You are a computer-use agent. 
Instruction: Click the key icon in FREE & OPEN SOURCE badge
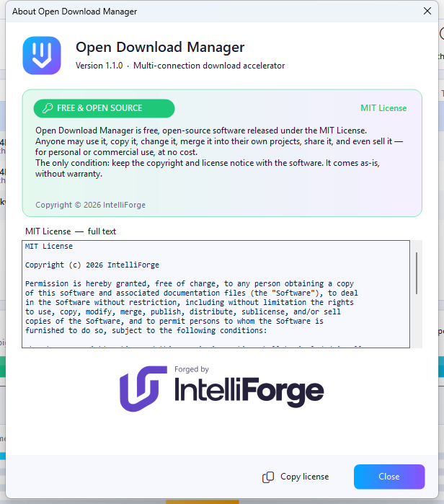[x=48, y=108]
